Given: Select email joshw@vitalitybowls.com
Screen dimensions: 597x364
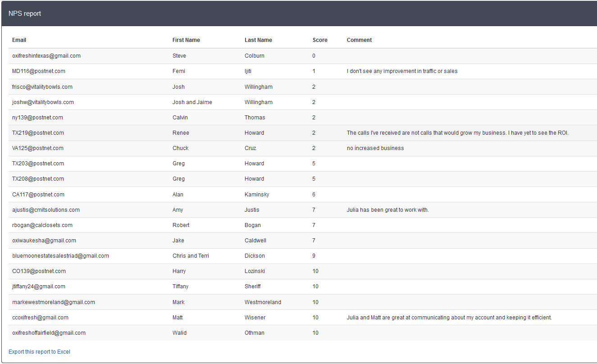Looking at the screenshot, I should [43, 102].
